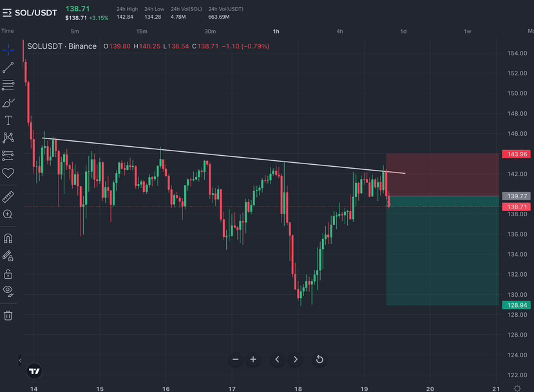
Task: Click the SOL/USDT pair title
Action: [36, 13]
